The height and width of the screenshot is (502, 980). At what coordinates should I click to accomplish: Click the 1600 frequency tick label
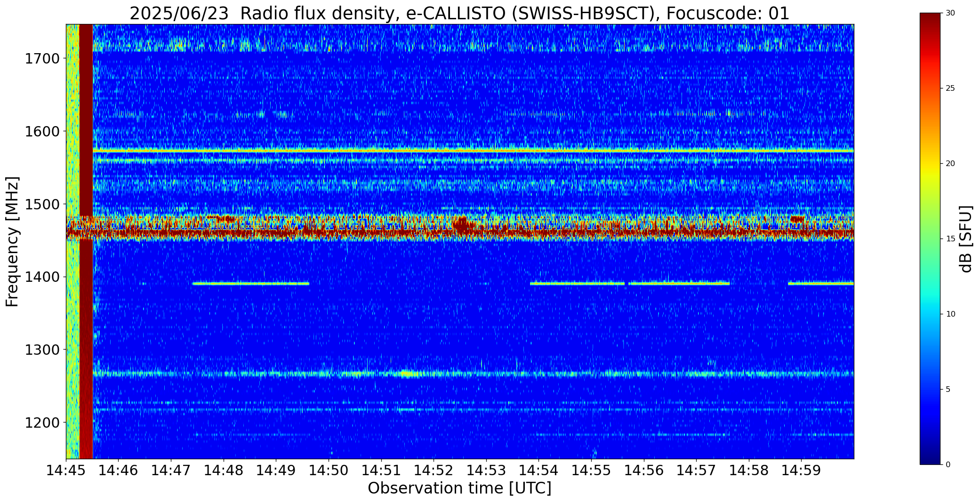42,131
